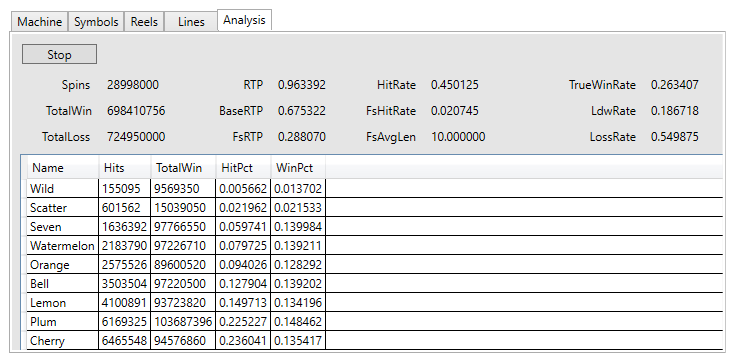The height and width of the screenshot is (363, 732).
Task: Click Seven total win 97766550
Action: 183,227
